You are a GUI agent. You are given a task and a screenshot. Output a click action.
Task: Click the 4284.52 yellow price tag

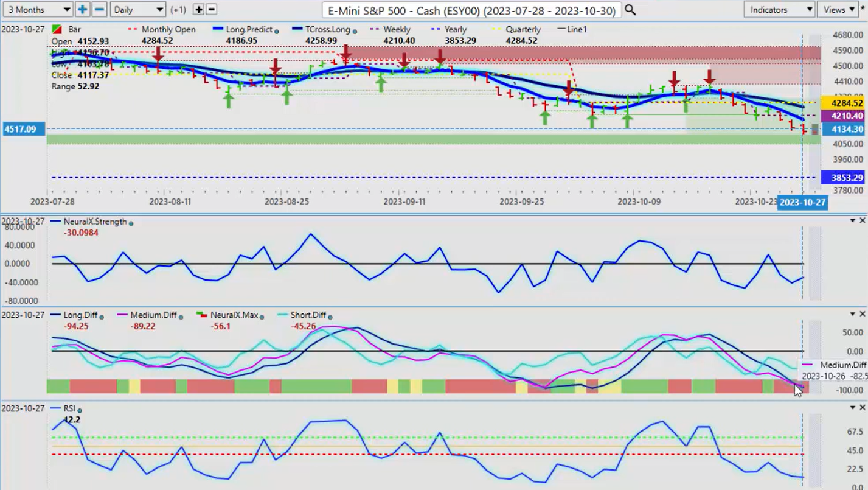[x=842, y=103]
